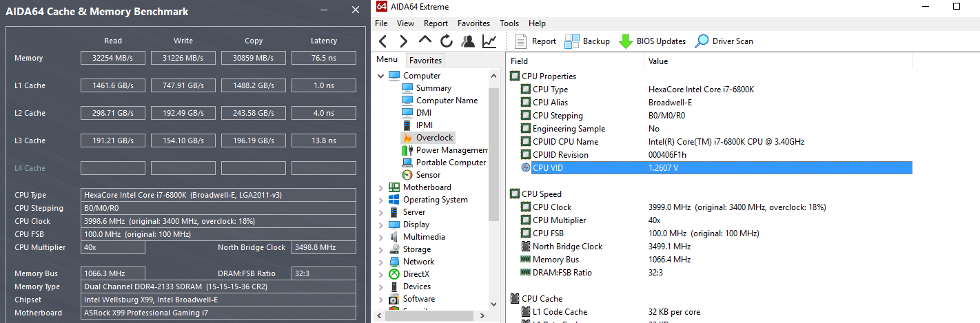Open the Report menu
Image resolution: width=980 pixels, height=323 pixels.
[436, 23]
